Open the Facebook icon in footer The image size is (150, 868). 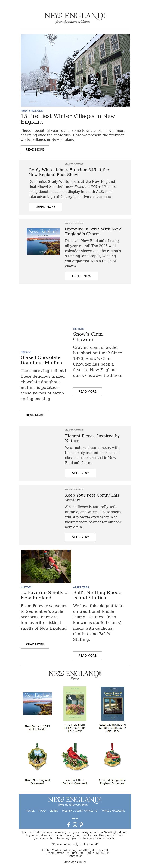click(x=69, y=824)
